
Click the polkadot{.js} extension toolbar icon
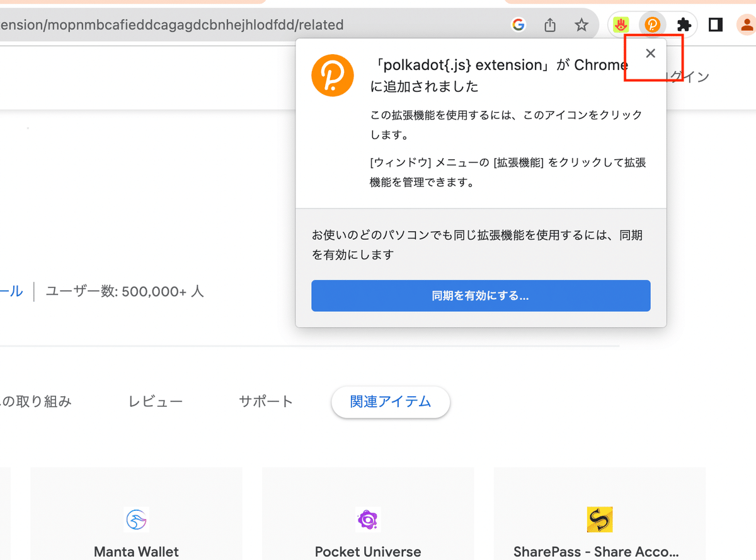[x=652, y=25]
